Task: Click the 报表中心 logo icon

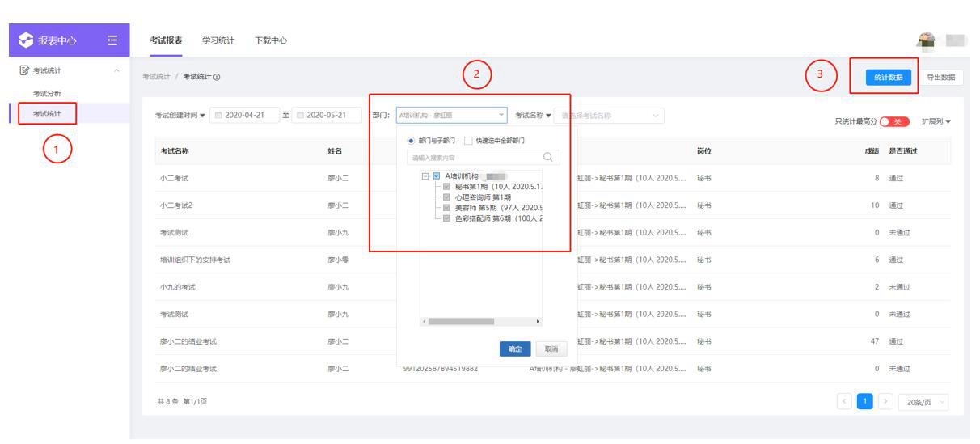Action: click(26, 41)
